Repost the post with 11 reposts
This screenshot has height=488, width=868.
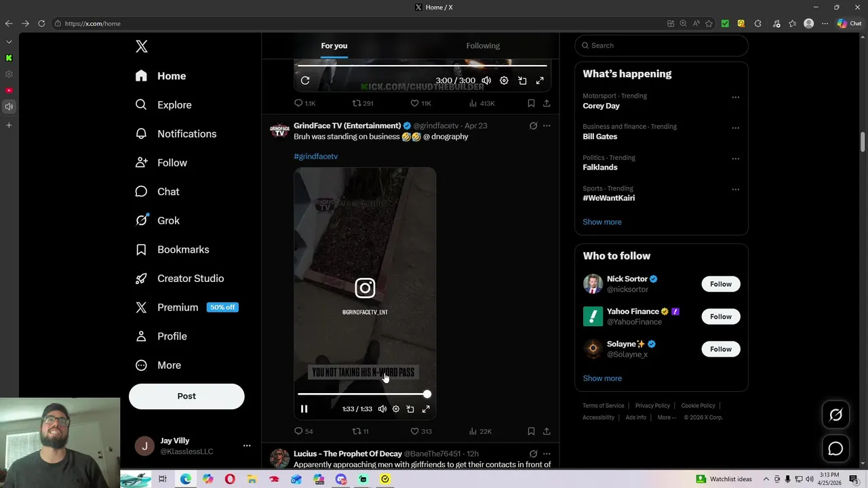[360, 431]
